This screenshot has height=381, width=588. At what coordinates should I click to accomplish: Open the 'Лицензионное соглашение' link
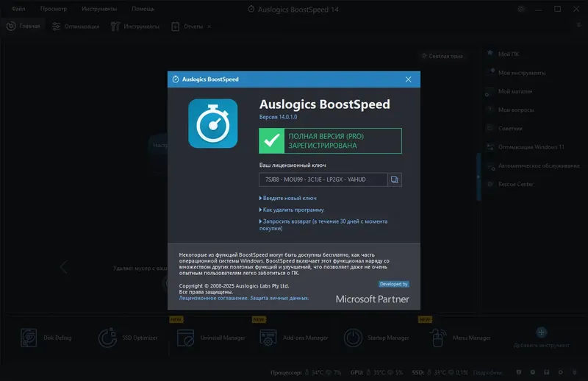213,298
